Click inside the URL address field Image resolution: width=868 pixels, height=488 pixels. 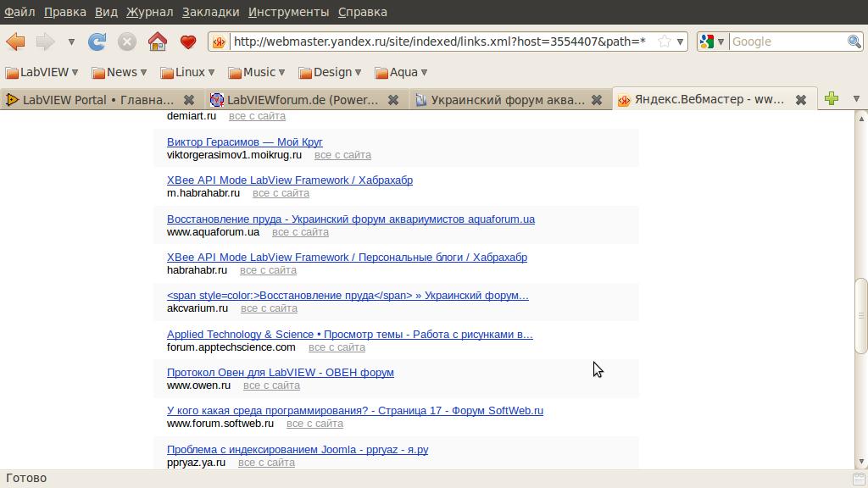point(439,42)
